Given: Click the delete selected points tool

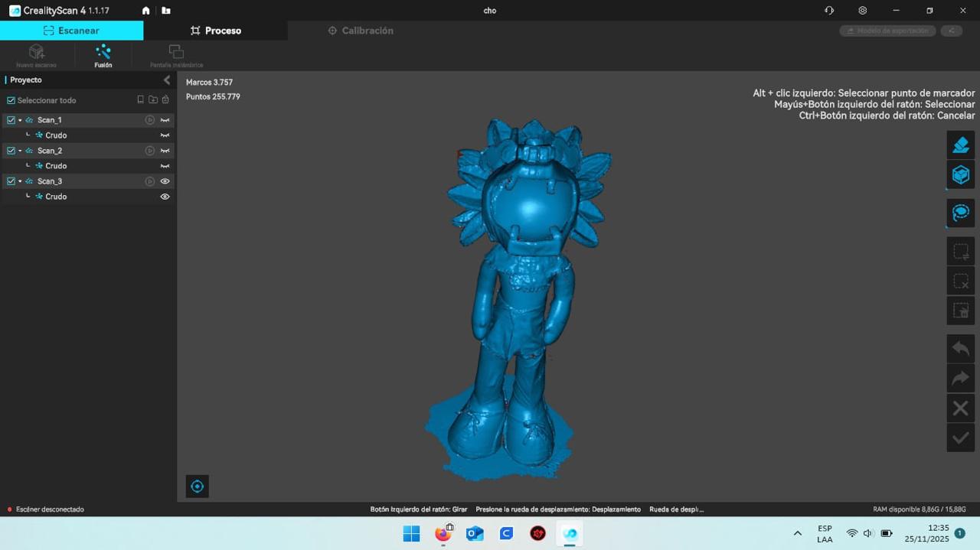Looking at the screenshot, I should pos(961,311).
